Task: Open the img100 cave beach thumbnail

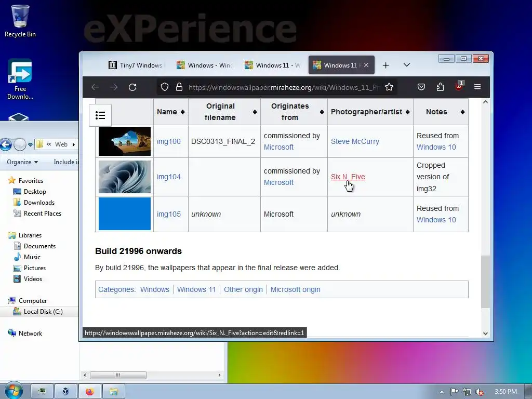Action: pyautogui.click(x=125, y=141)
